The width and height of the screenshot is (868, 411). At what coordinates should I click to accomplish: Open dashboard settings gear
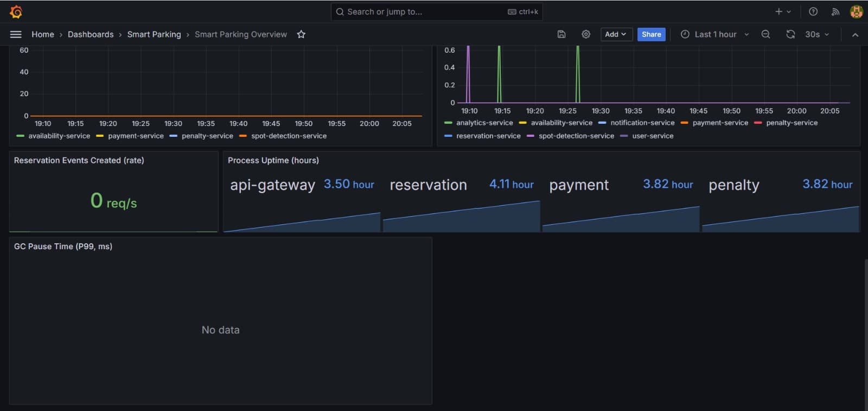click(x=586, y=34)
